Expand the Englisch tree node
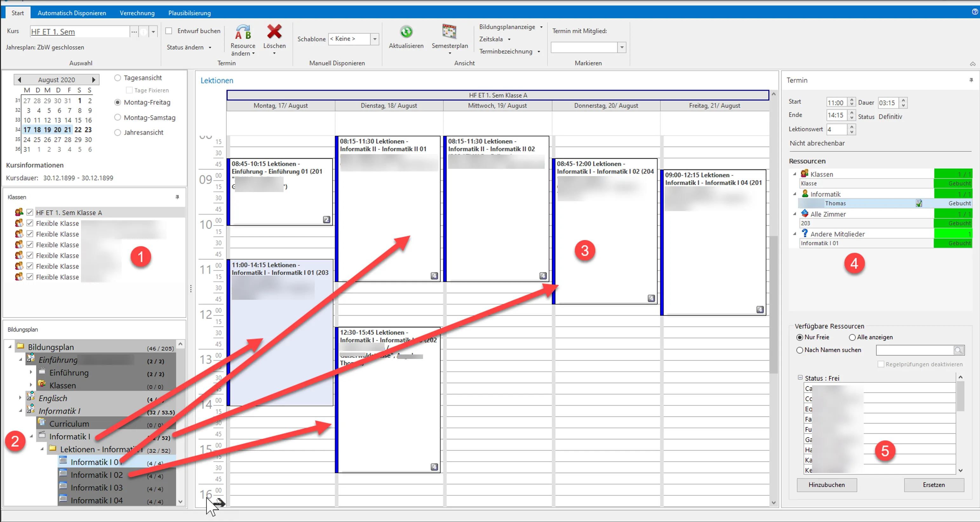 20,397
